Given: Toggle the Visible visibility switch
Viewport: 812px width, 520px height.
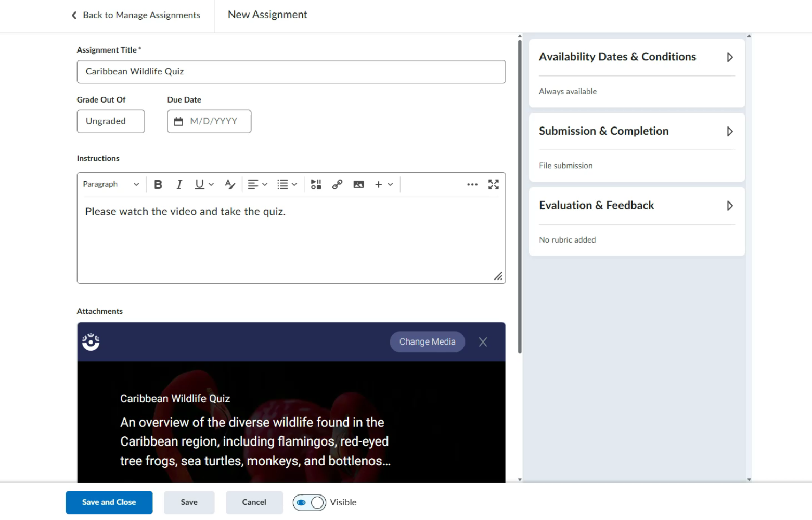Looking at the screenshot, I should coord(310,502).
